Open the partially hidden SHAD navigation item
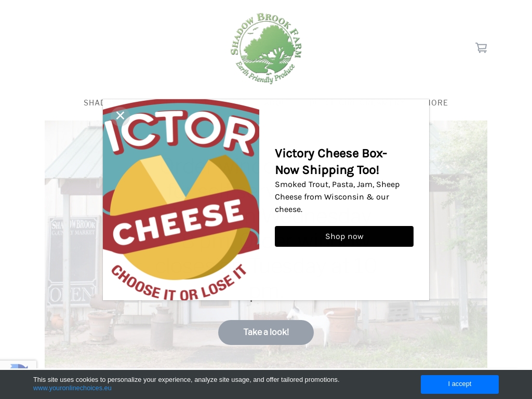The width and height of the screenshot is (532, 399). pyautogui.click(x=94, y=103)
